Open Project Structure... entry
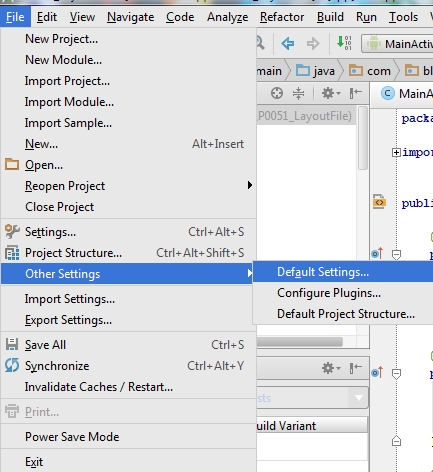Viewport: 433px width, 472px height. tap(128, 253)
